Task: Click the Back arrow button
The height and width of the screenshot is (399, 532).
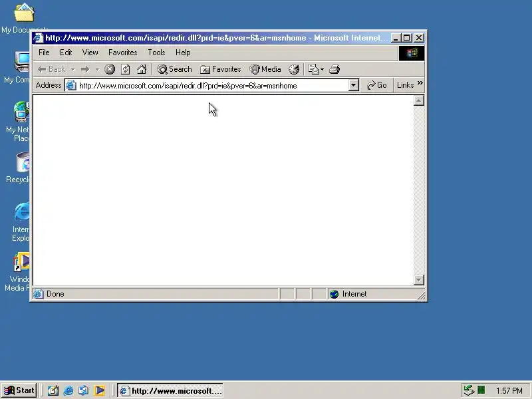Action: [x=51, y=69]
